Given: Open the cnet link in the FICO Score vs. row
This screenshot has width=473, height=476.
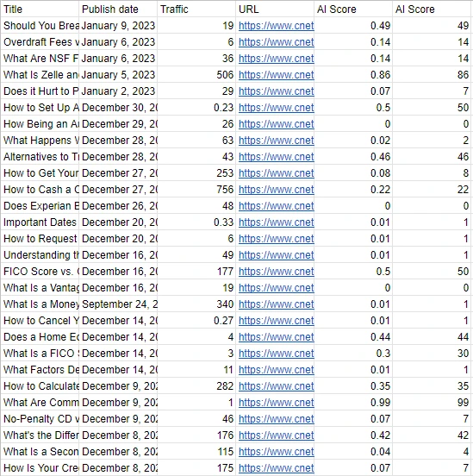Looking at the screenshot, I should pos(276,271).
